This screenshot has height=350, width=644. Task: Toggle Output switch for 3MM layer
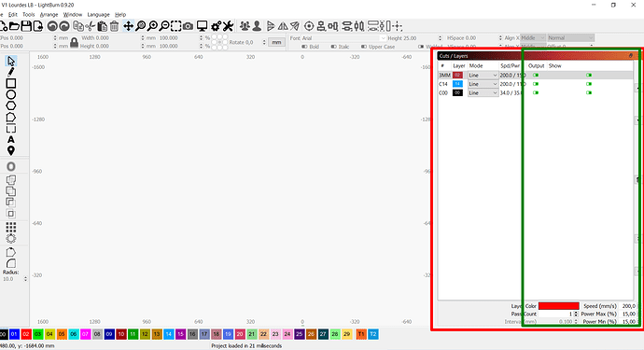tap(536, 76)
